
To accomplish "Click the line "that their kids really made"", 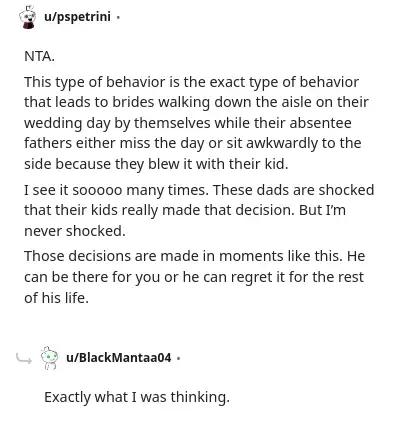I will point(185,211).
